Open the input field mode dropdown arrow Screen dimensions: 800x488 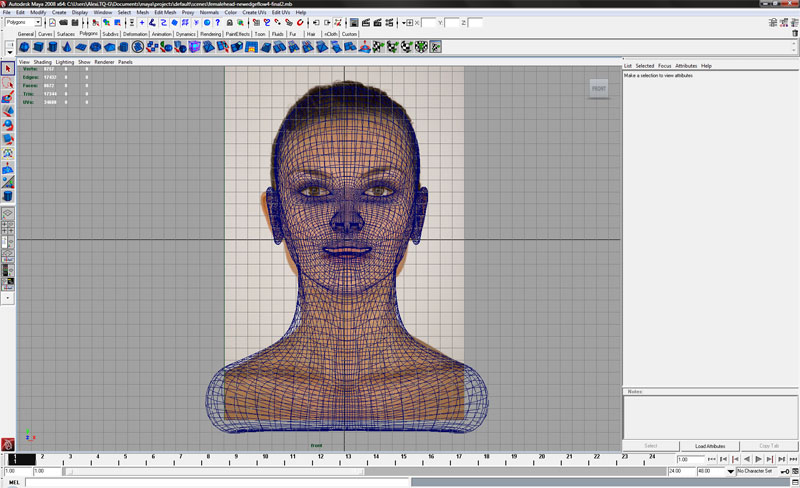click(x=404, y=23)
